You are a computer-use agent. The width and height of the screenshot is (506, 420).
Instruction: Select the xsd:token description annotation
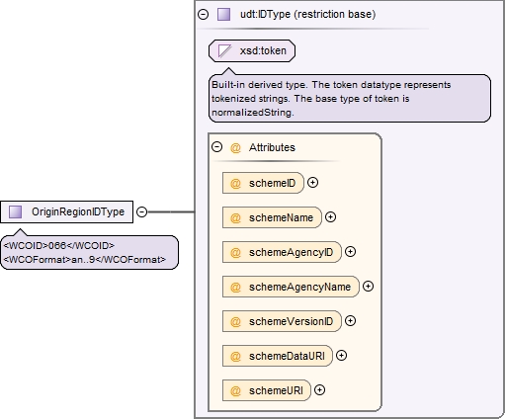(x=350, y=99)
